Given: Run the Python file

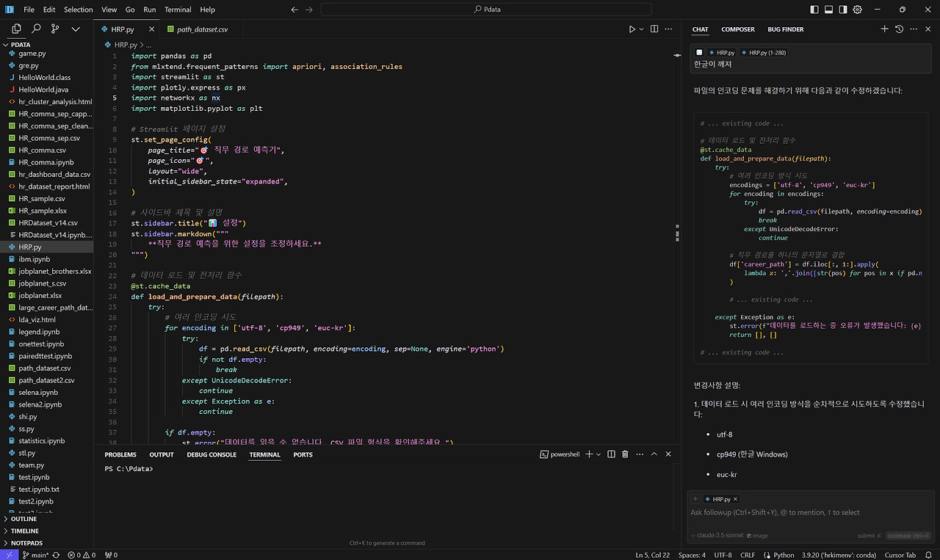Looking at the screenshot, I should point(632,29).
